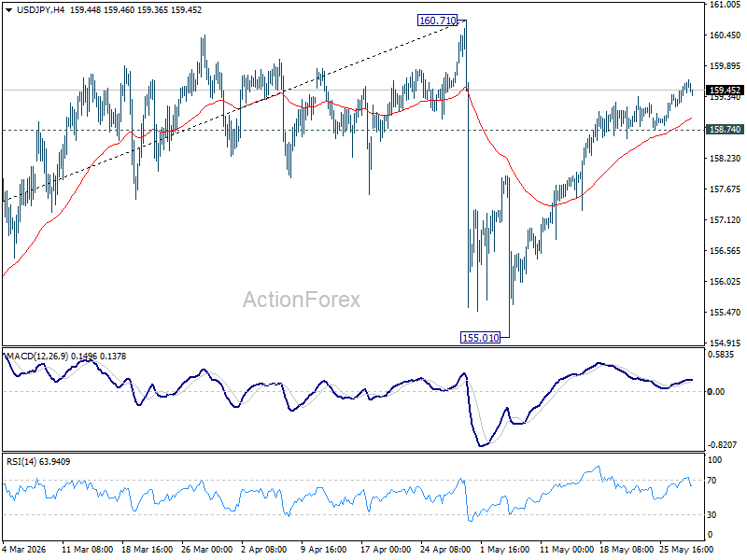Click the 157.675 price scale value
747x560 pixels.
726,189
